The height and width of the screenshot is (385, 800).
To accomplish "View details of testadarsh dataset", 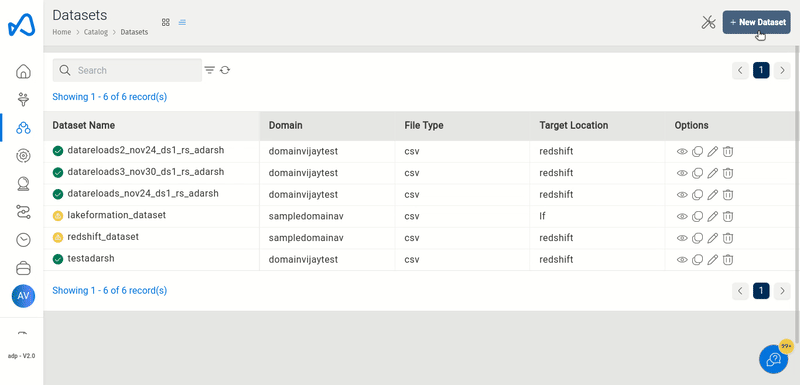I will tap(682, 260).
